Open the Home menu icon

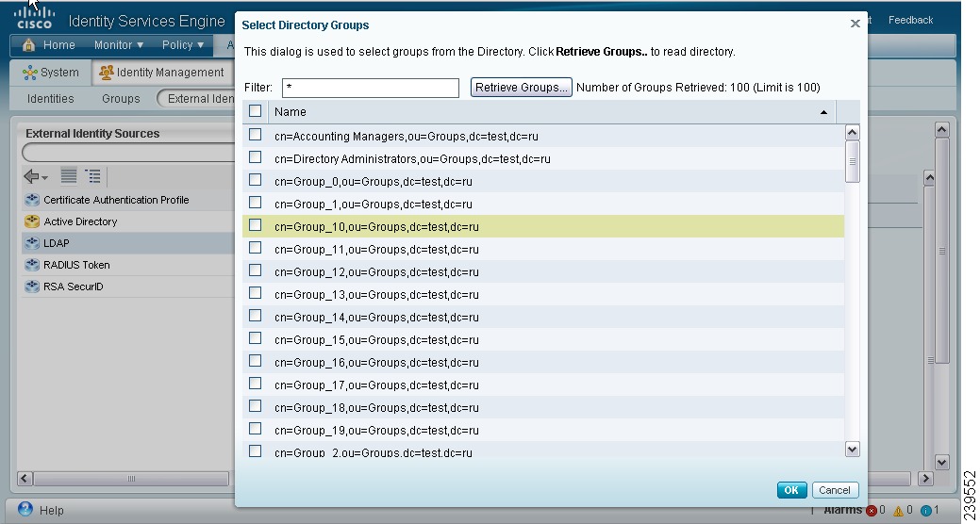(x=28, y=45)
